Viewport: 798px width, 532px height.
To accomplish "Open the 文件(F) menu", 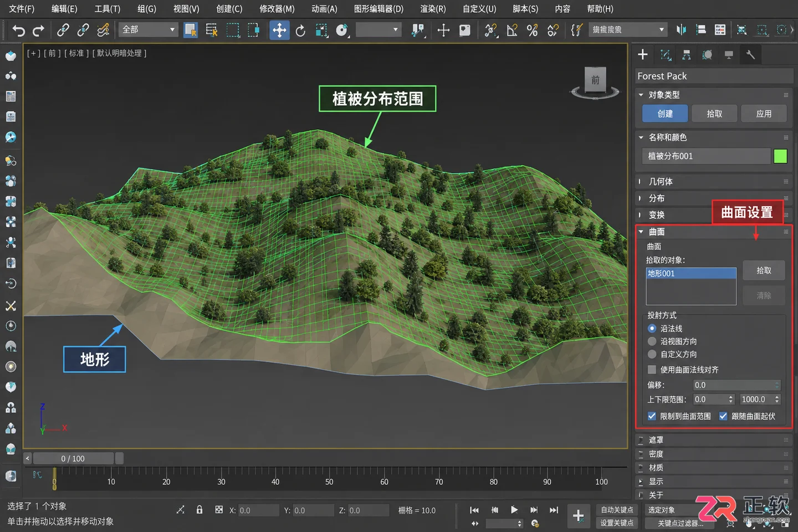I will pos(22,9).
